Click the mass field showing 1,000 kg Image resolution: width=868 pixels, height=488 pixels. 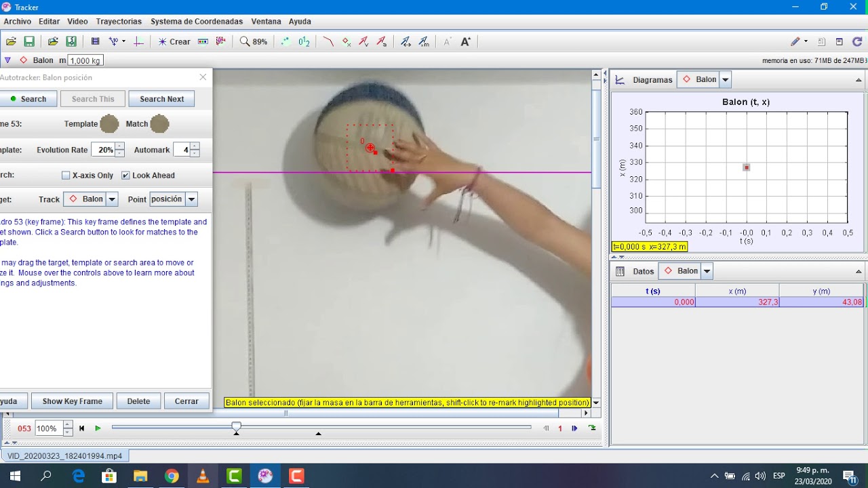[85, 60]
